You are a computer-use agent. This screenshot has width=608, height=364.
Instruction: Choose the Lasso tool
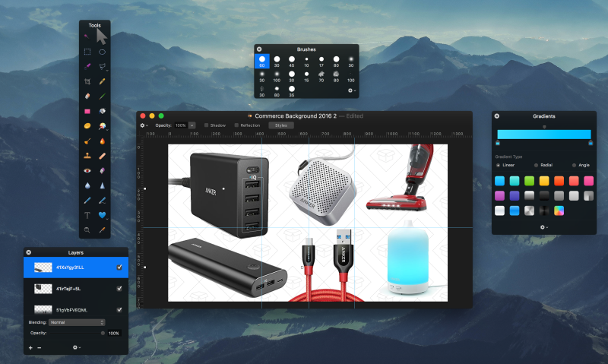coord(103,67)
